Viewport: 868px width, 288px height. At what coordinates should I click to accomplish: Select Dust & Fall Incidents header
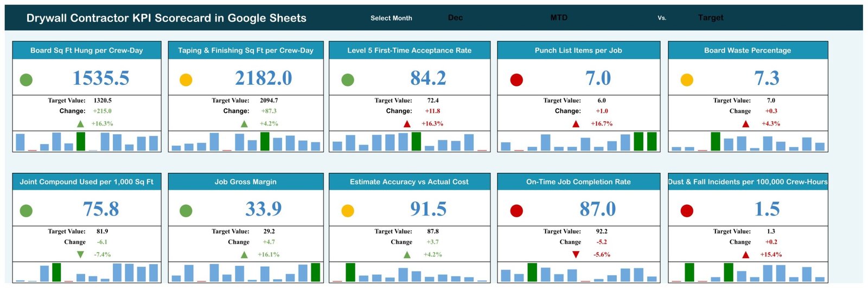(748, 182)
